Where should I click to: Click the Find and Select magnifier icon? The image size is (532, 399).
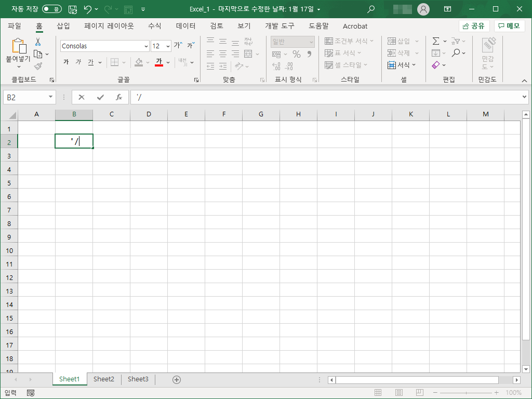tap(456, 53)
